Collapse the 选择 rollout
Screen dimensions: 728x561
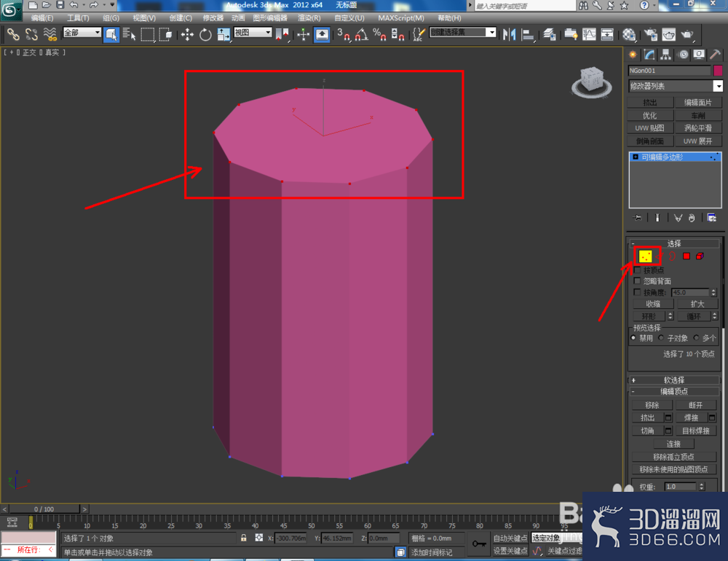pyautogui.click(x=674, y=243)
